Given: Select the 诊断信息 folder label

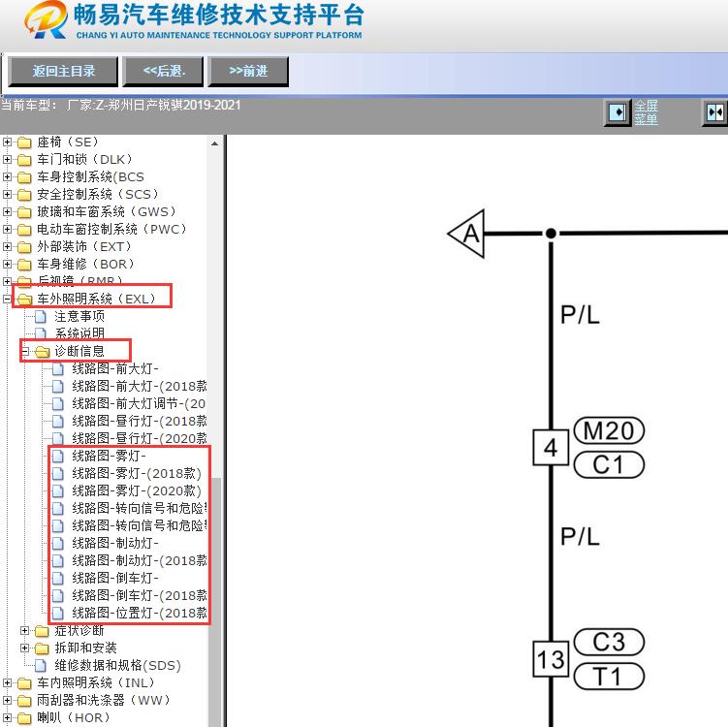Looking at the screenshot, I should (x=79, y=352).
